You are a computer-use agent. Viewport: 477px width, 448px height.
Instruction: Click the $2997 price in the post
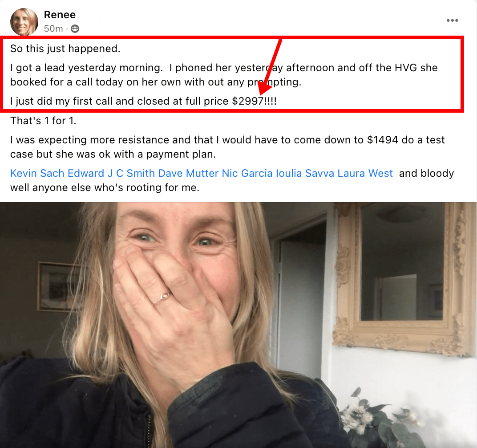coord(248,101)
